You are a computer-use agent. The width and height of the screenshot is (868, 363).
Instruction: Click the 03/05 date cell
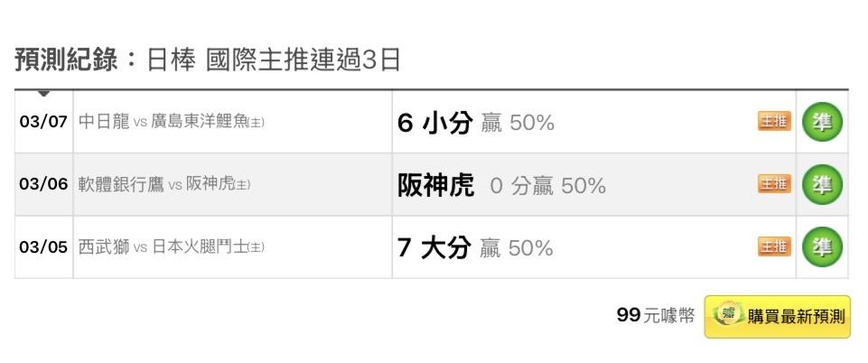coord(43,247)
